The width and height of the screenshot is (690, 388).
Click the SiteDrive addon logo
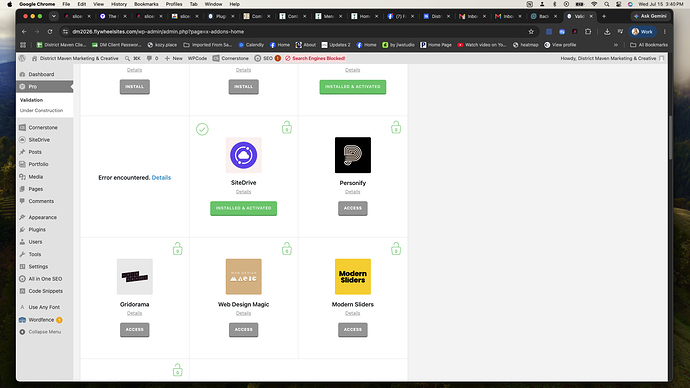(x=243, y=155)
